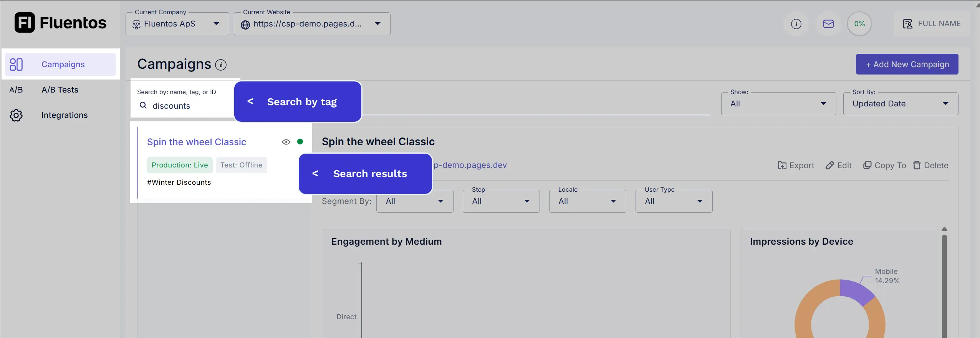Click the Engagement by Medium heading
This screenshot has width=980, height=338.
click(386, 241)
